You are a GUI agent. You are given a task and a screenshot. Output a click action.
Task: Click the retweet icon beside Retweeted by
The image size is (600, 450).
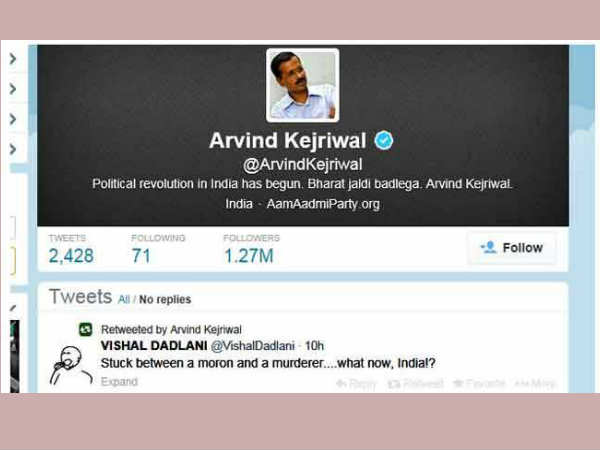pyautogui.click(x=86, y=329)
